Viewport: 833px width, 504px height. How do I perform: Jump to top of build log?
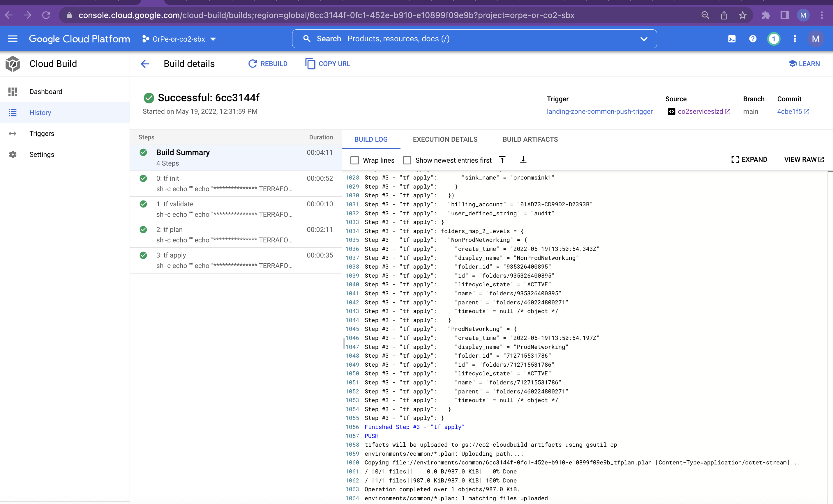pyautogui.click(x=502, y=159)
